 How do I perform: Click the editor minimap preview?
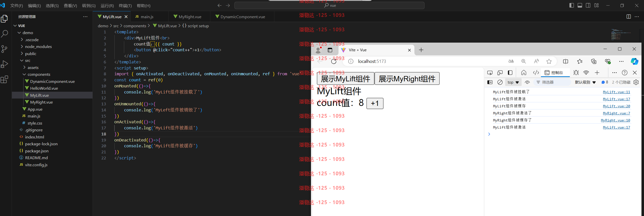(621, 35)
